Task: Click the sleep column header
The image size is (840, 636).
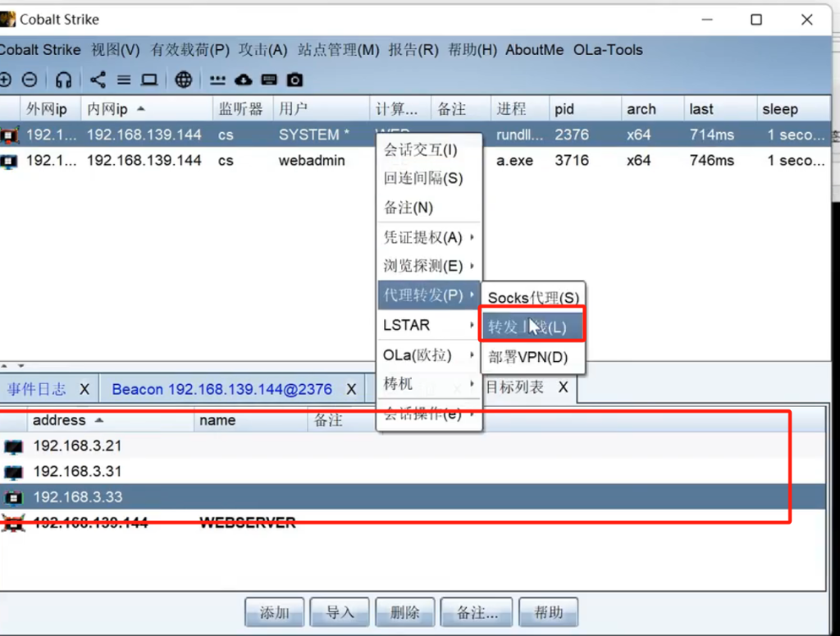Action: (x=793, y=109)
